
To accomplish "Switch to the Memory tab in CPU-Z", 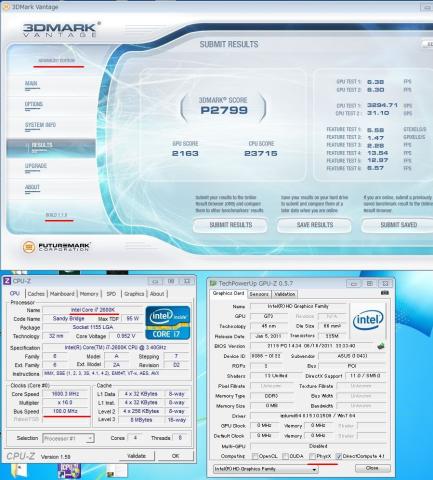I will 89,294.
